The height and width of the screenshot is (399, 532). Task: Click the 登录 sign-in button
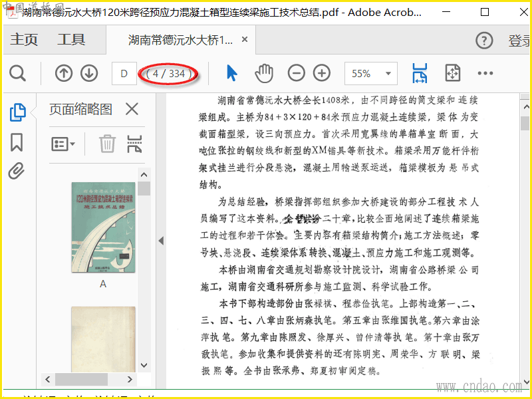coord(519,41)
